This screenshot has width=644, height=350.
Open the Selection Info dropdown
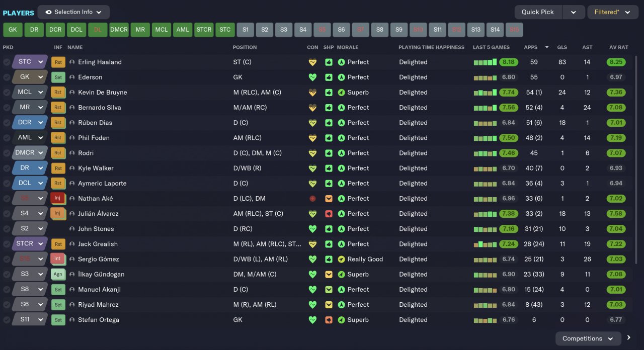[x=73, y=12]
